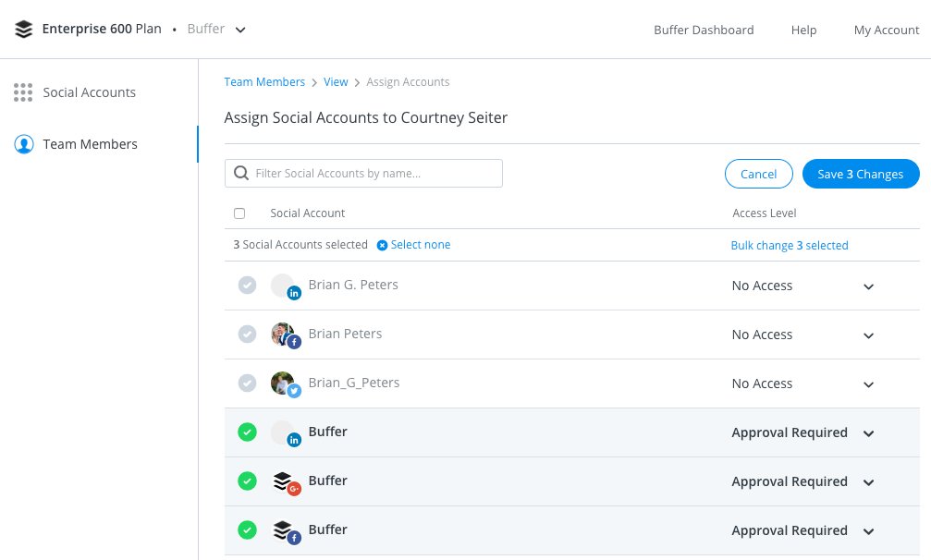Screen dimensions: 931x560
Task: Check the Brian G. Peters LinkedIn account
Action: [247, 286]
